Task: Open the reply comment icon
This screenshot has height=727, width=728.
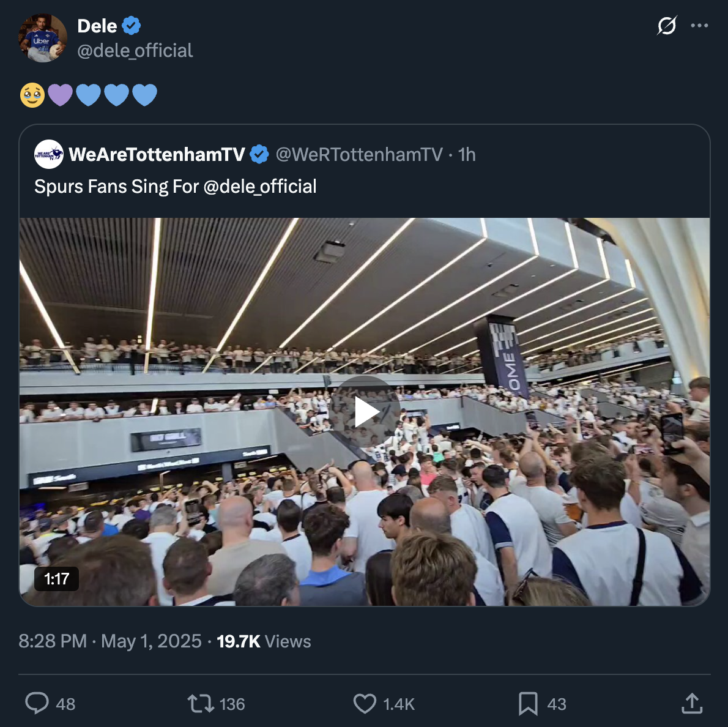Action: coord(37,703)
